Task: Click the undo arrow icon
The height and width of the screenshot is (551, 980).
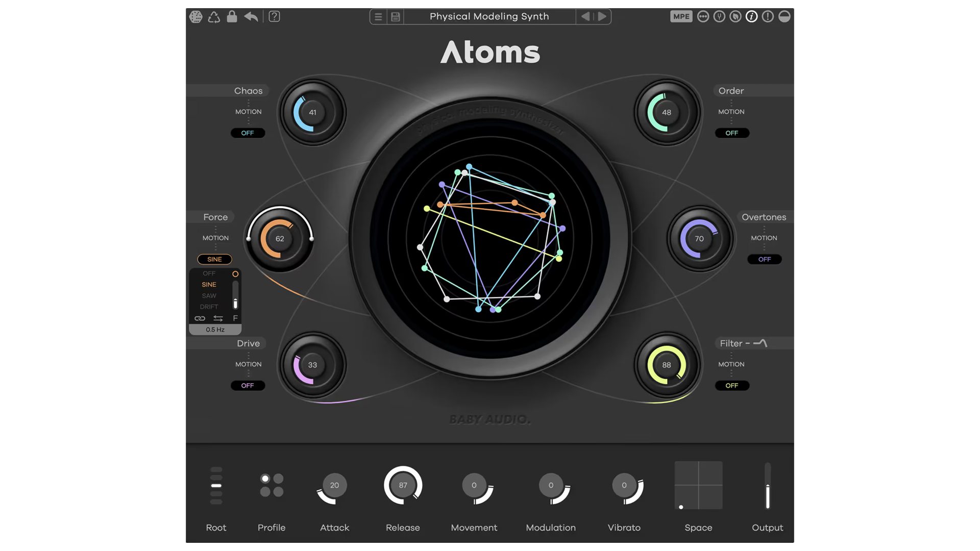Action: (251, 17)
